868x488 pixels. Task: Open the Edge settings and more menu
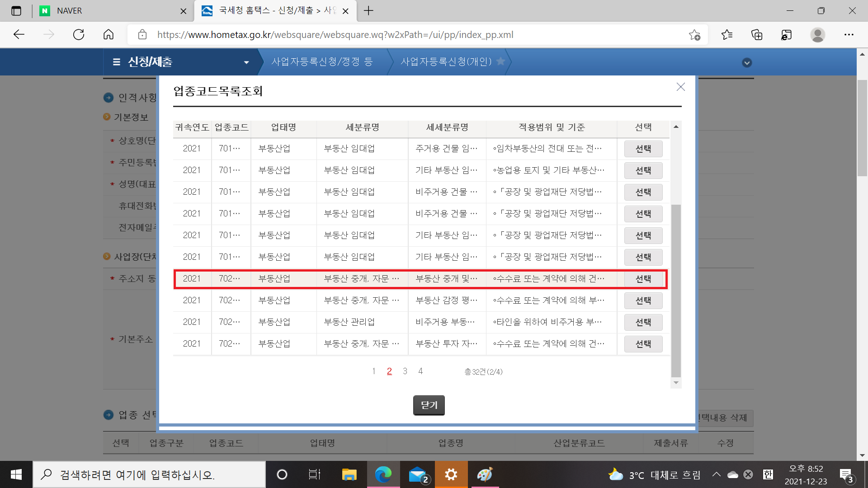pos(849,35)
